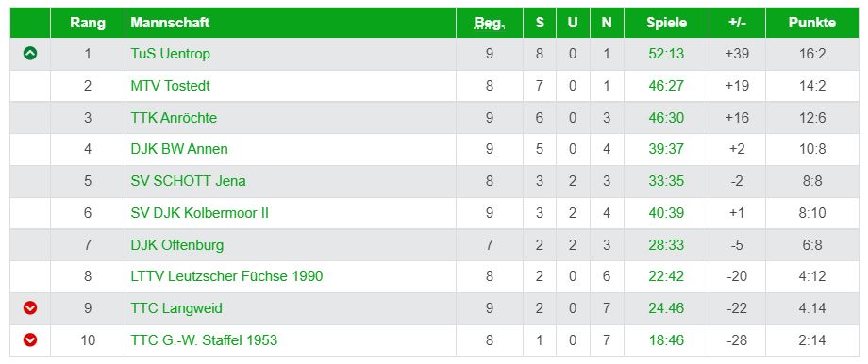Open DJK BW Annen team details
The width and height of the screenshot is (868, 364).
tap(179, 149)
